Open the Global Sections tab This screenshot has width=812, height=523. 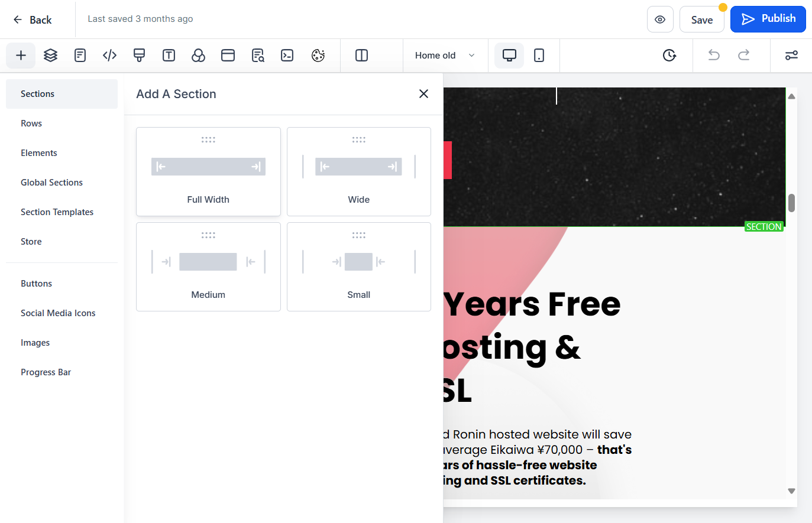pos(62,183)
